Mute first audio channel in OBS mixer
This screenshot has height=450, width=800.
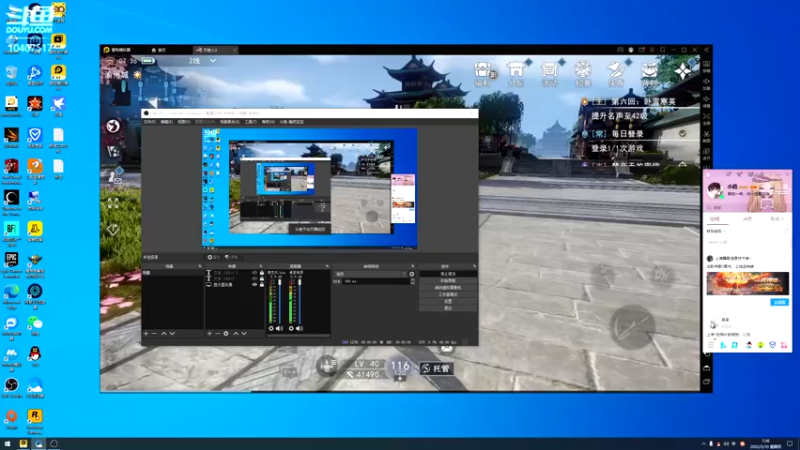(279, 329)
